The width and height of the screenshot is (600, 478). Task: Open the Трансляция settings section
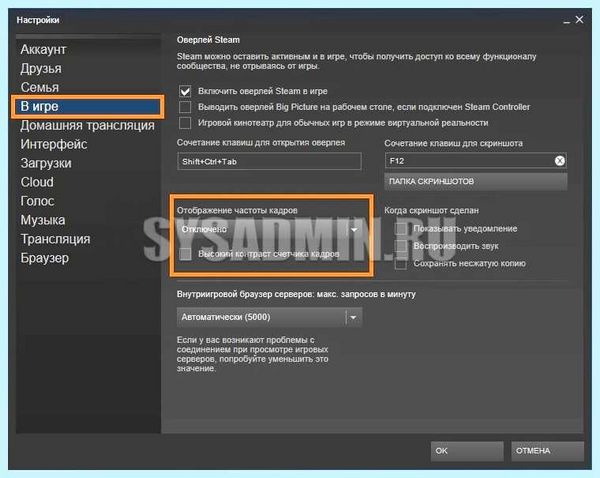(55, 239)
